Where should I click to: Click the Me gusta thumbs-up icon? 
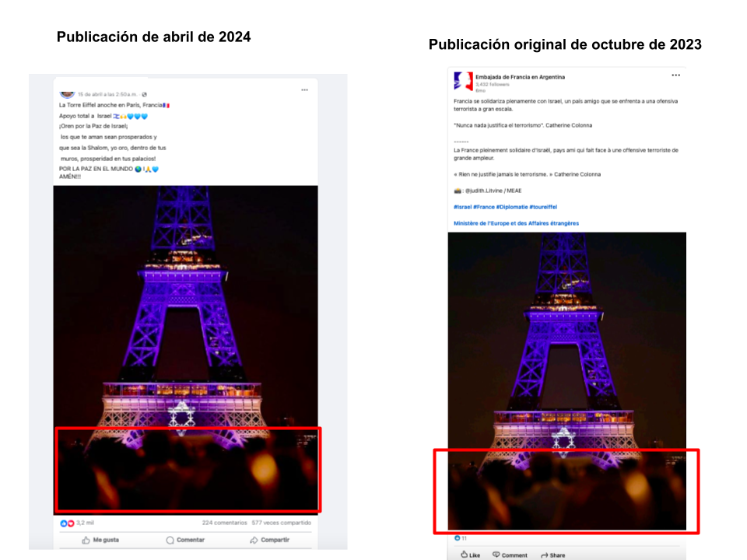click(x=86, y=540)
